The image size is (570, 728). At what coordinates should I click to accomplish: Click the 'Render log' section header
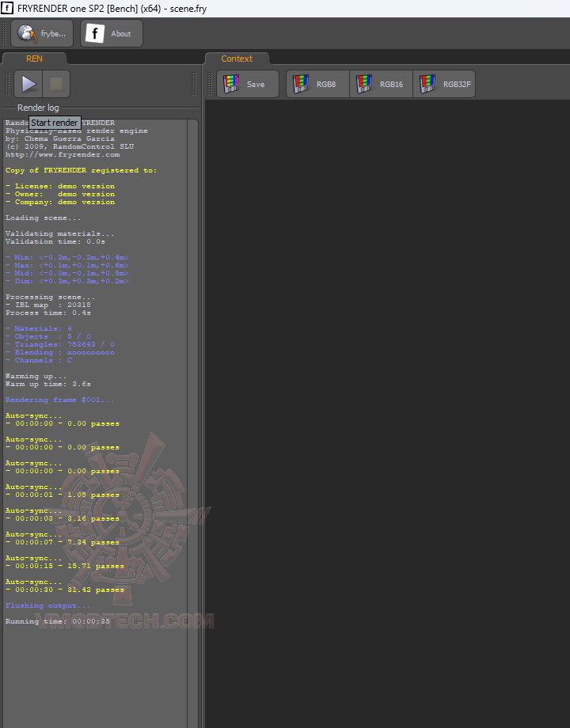pyautogui.click(x=38, y=108)
